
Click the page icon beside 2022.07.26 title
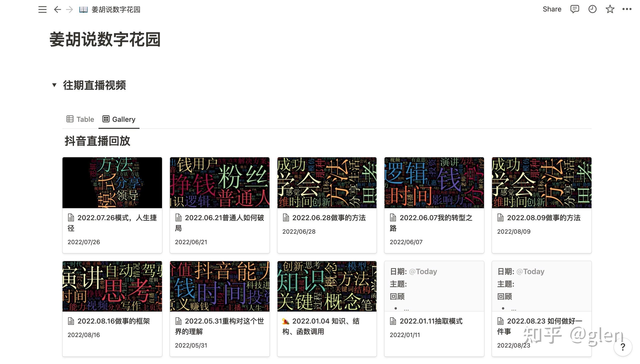point(71,218)
